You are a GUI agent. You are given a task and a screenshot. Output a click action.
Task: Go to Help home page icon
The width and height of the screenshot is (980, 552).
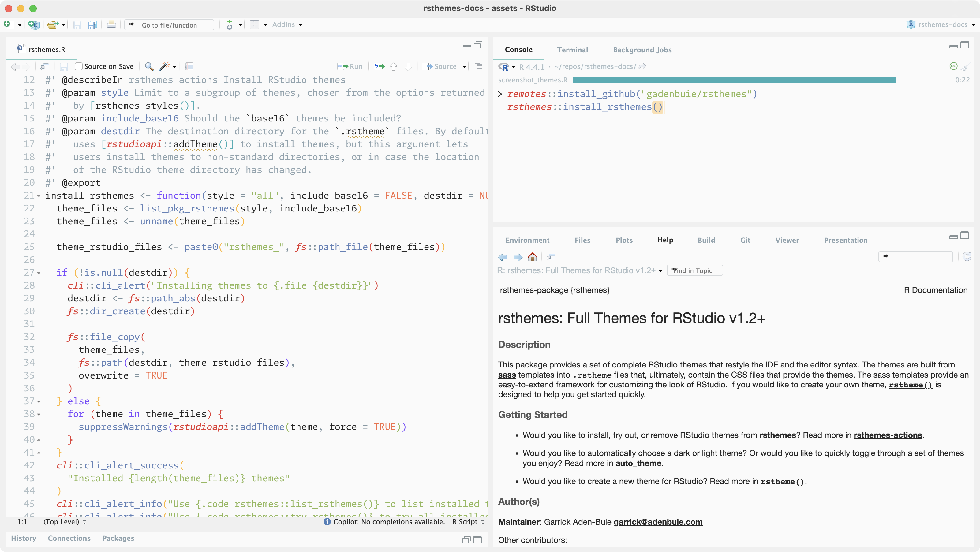[x=532, y=257]
